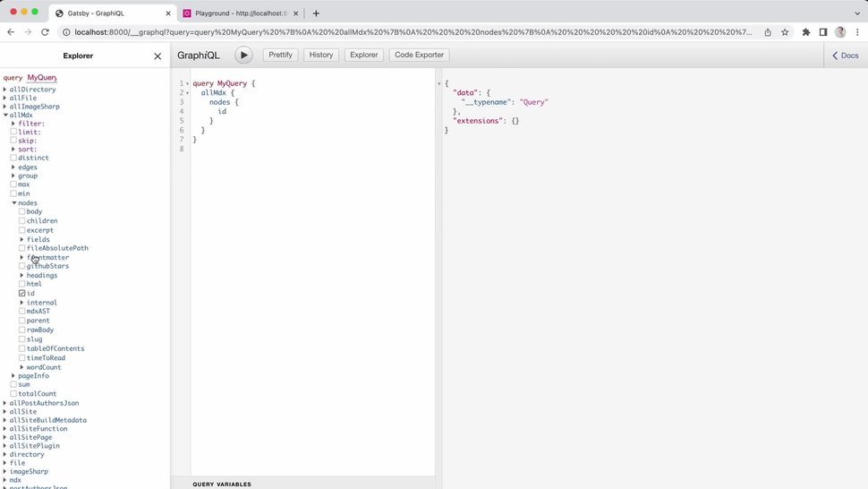Open the Query Variables editor bar

pos(222,484)
